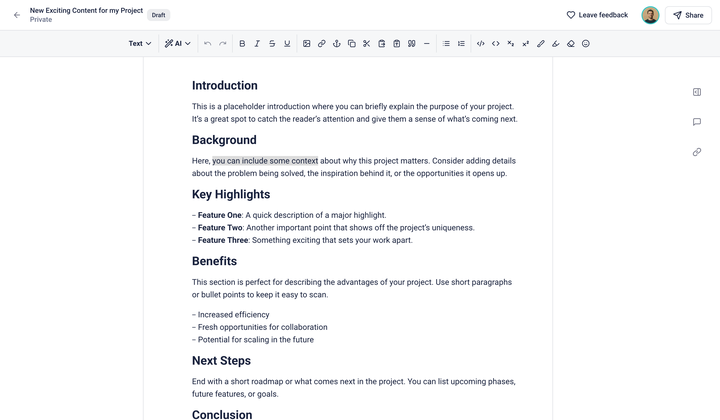Click the 'Private' label under title
720x420 pixels.
(x=41, y=20)
